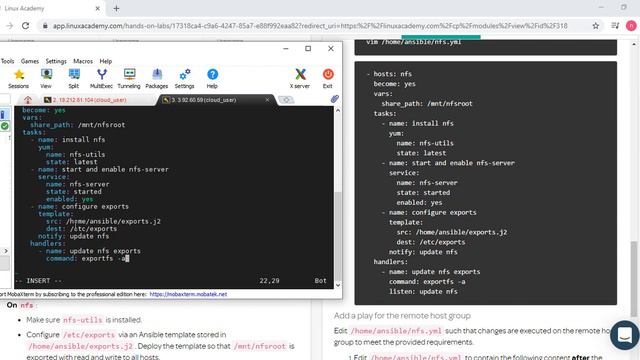This screenshot has height=360, width=640.
Task: Click the home tab icon in MobaXterm
Action: click(28, 100)
